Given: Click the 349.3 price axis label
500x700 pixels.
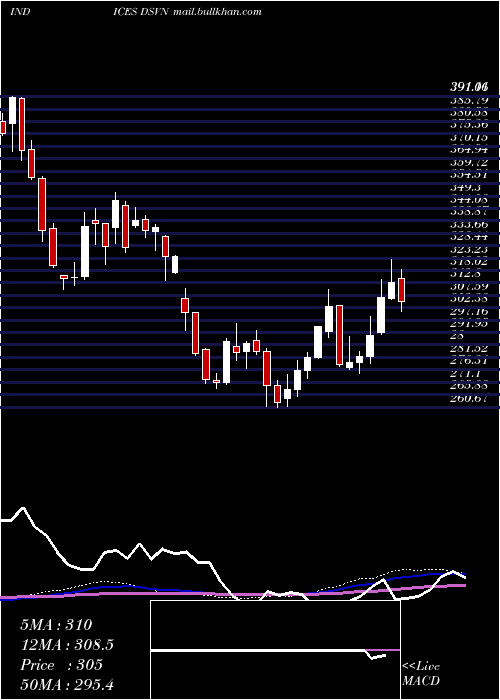Looking at the screenshot, I should [464, 188].
